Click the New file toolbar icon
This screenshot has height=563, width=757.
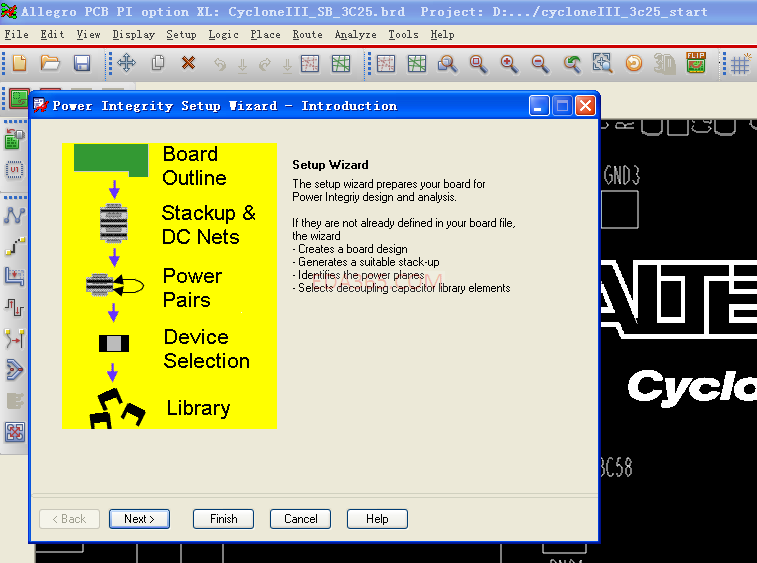pyautogui.click(x=19, y=64)
